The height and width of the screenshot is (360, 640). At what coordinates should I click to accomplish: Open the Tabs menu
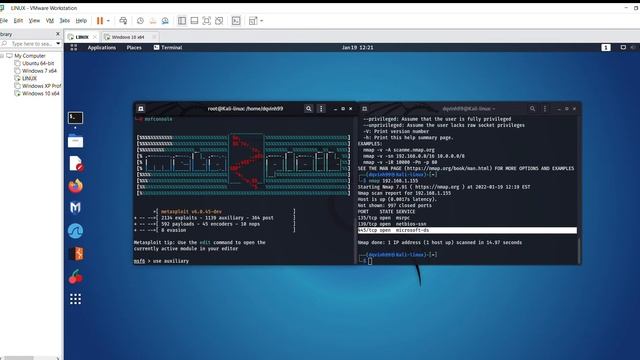click(x=64, y=20)
